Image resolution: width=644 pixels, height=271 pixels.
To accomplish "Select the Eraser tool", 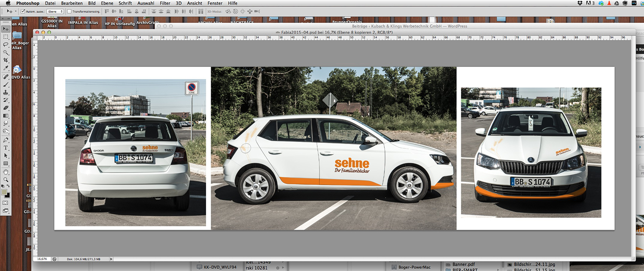I will [6, 108].
